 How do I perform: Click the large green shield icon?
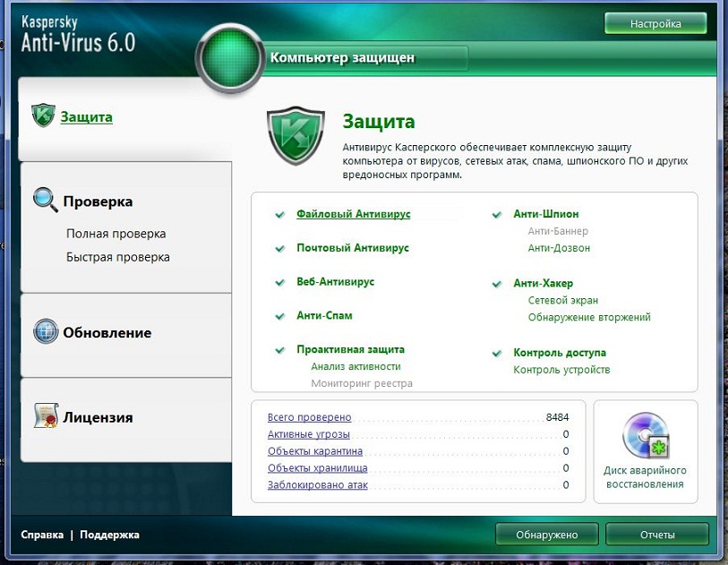coord(295,135)
